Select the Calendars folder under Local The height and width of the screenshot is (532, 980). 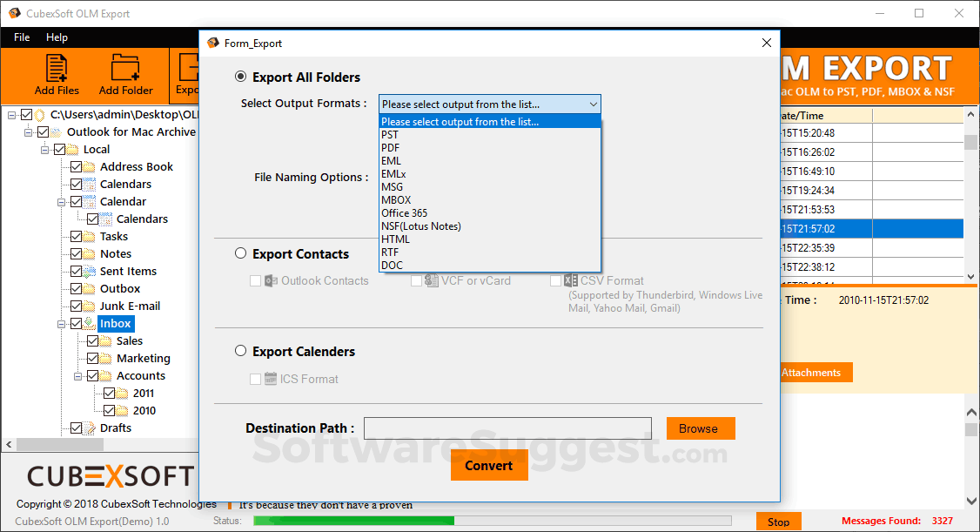pos(125,185)
